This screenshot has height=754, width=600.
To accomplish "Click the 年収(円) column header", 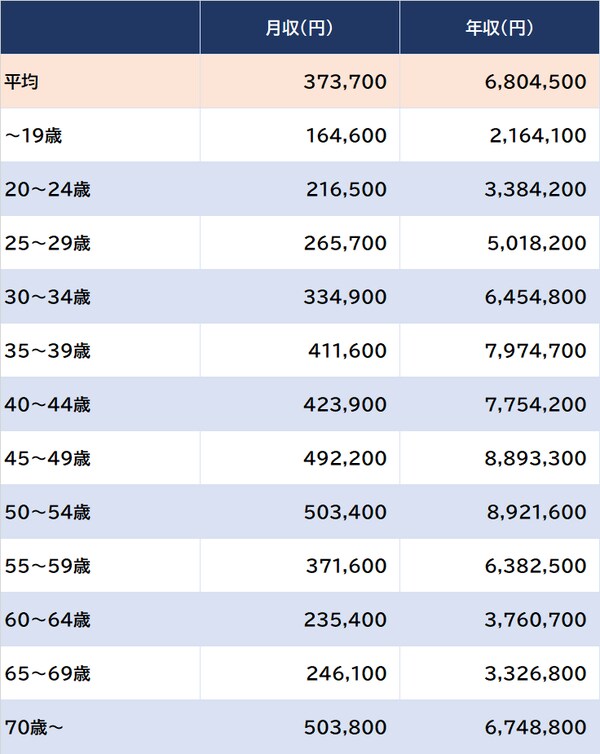I will tap(499, 28).
